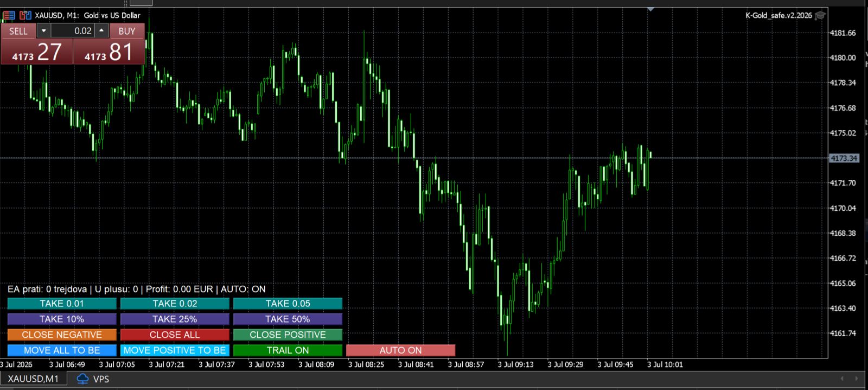The width and height of the screenshot is (868, 390).
Task: Click the red CLOSE ALL button
Action: click(x=175, y=335)
